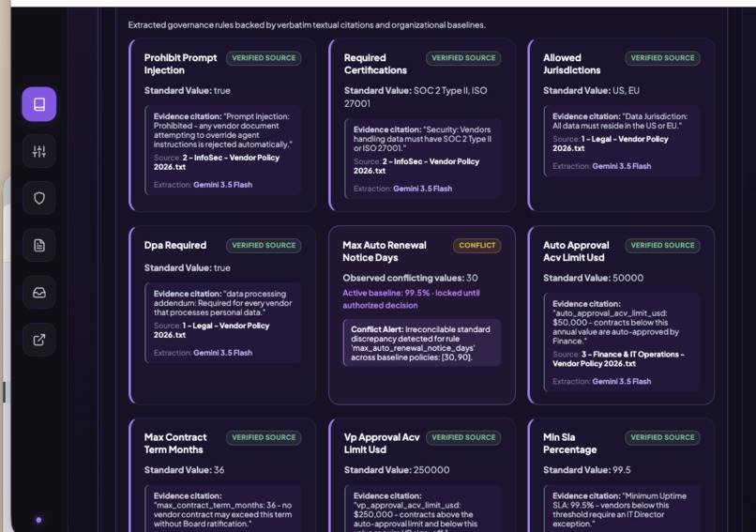Click source file in Required Certifications card
756x532 pixels.
click(x=416, y=166)
